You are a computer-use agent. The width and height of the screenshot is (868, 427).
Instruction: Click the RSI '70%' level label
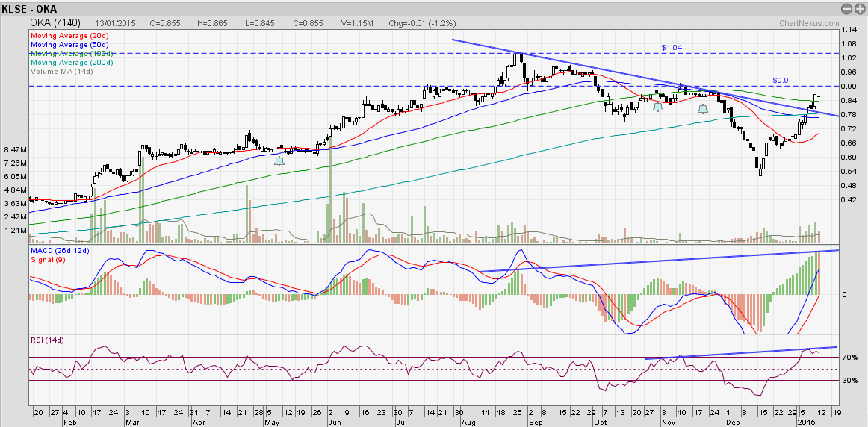pyautogui.click(x=850, y=358)
